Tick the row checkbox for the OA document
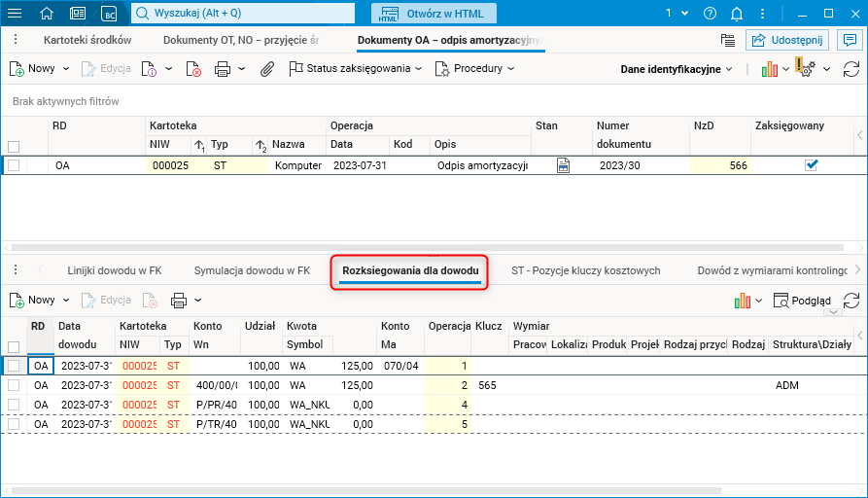This screenshot has width=868, height=498. coord(14,165)
